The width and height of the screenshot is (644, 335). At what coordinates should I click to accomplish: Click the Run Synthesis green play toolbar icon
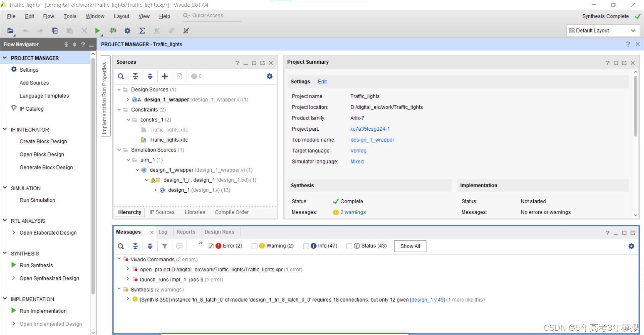97,30
